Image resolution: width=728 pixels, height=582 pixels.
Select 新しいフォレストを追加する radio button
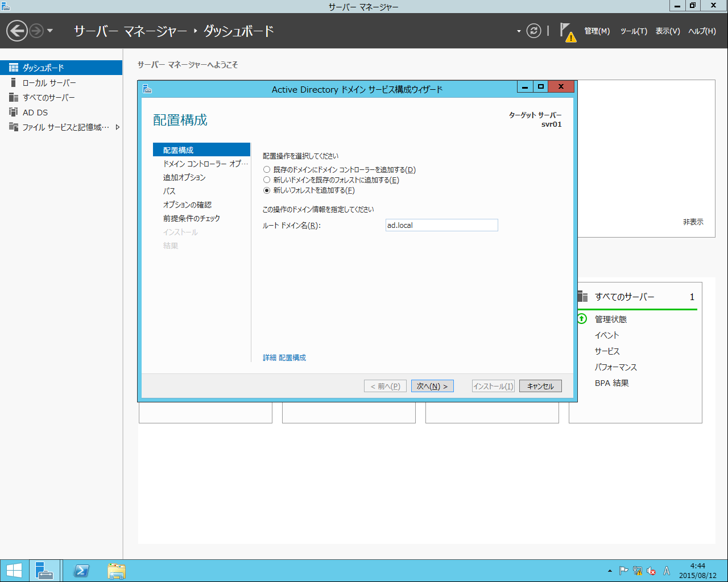[267, 190]
